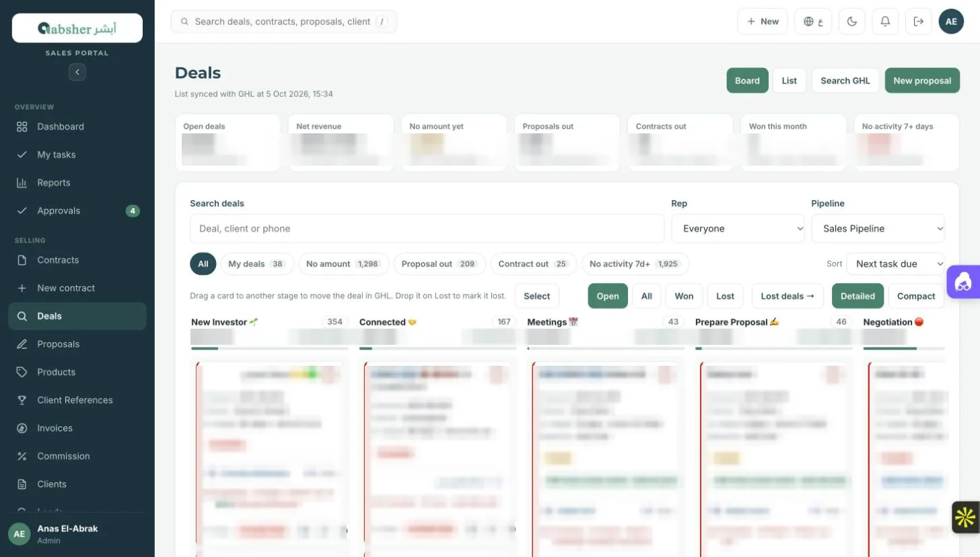Viewport: 980px width, 557px height.
Task: Open Products in the sidebar
Action: [x=77, y=372]
